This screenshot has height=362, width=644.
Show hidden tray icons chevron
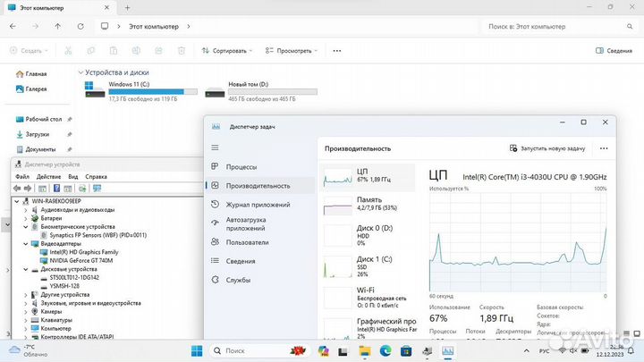tap(526, 351)
